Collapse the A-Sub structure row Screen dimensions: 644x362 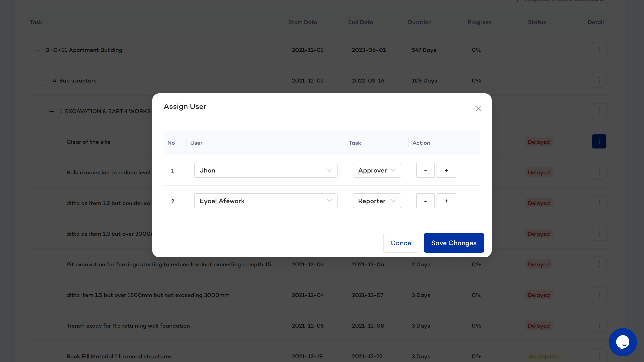click(45, 81)
